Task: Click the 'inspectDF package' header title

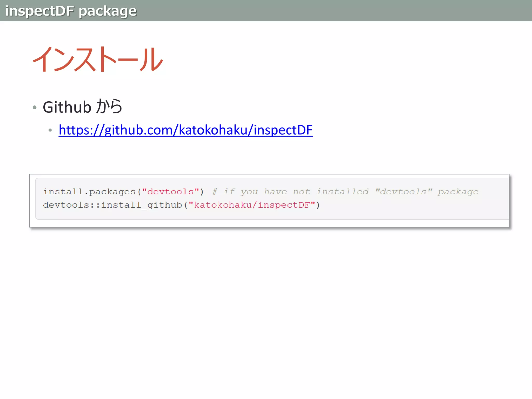Action: (71, 11)
